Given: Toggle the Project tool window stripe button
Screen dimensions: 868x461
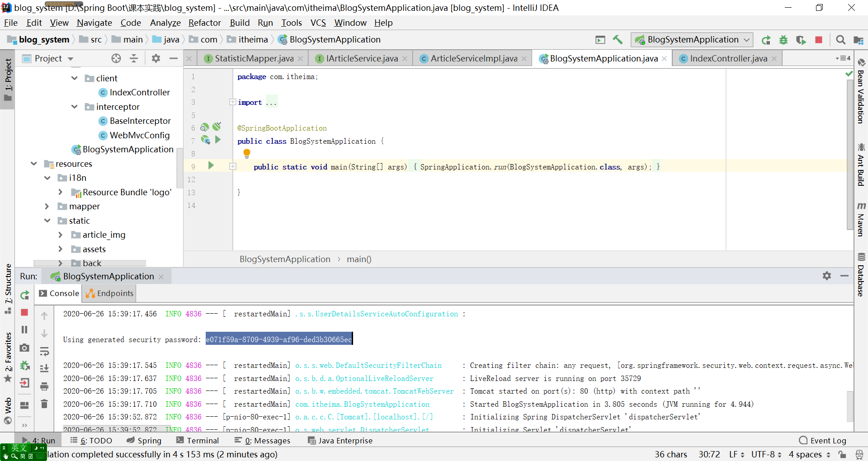Looking at the screenshot, I should (x=8, y=80).
